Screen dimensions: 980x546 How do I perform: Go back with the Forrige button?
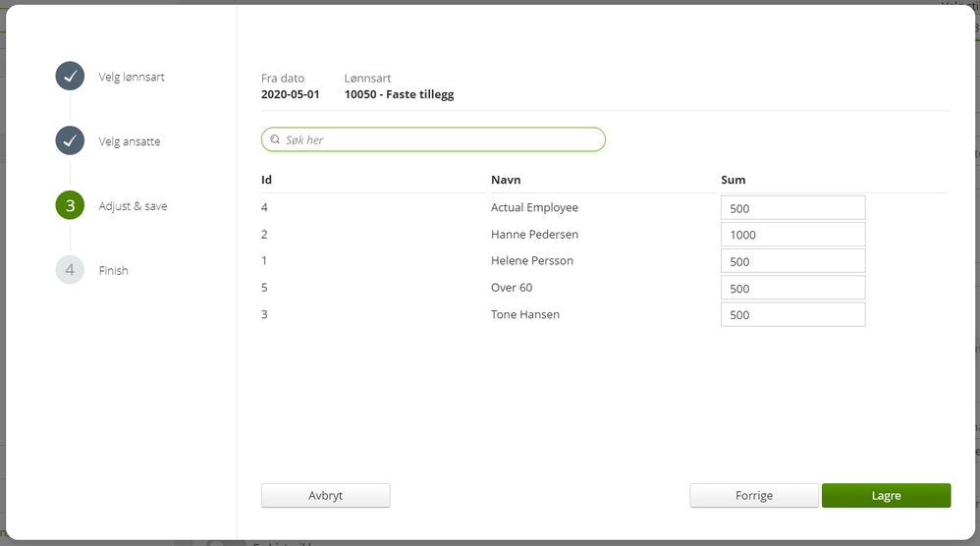[x=754, y=496]
